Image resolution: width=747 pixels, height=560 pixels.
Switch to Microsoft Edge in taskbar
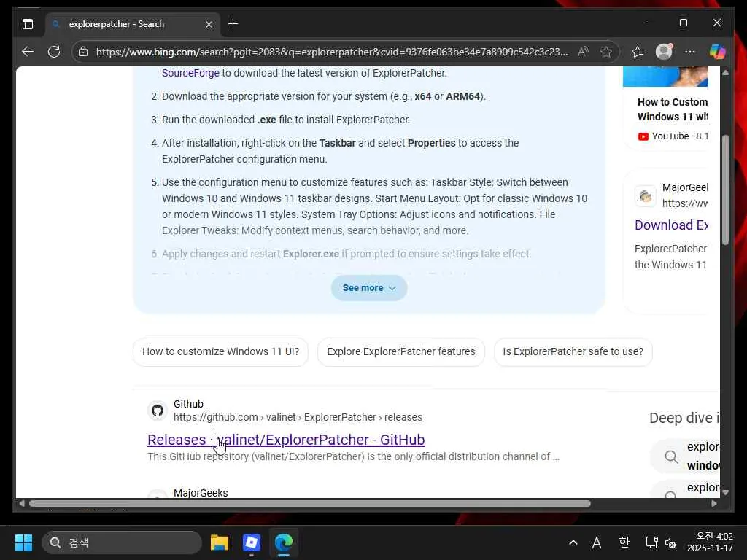pos(284,542)
